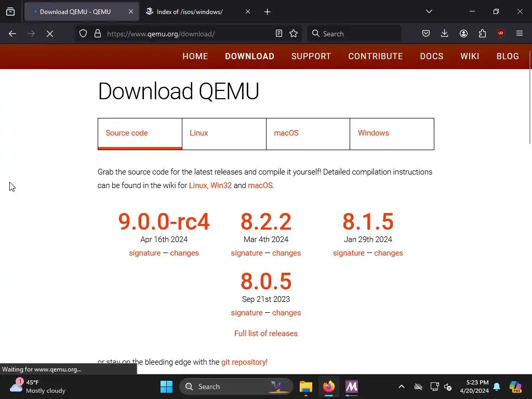Close the Index of /isos/windows/ tab
This screenshot has width=532, height=399.
pos(248,11)
